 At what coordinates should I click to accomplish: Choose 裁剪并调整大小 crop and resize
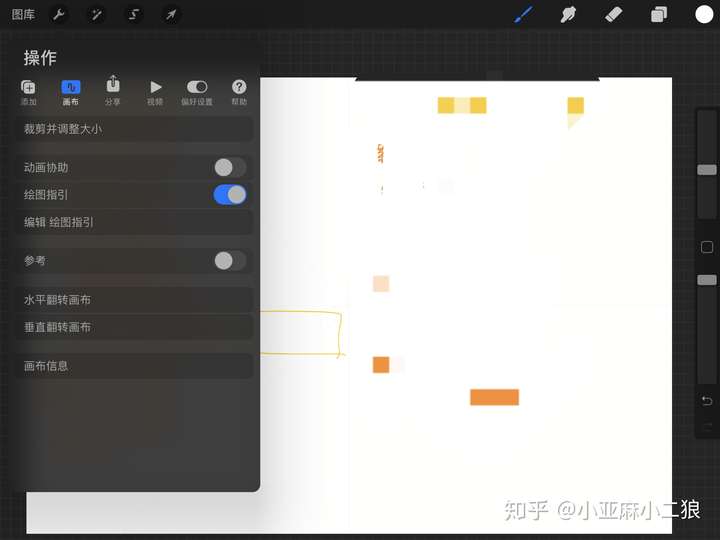point(134,129)
